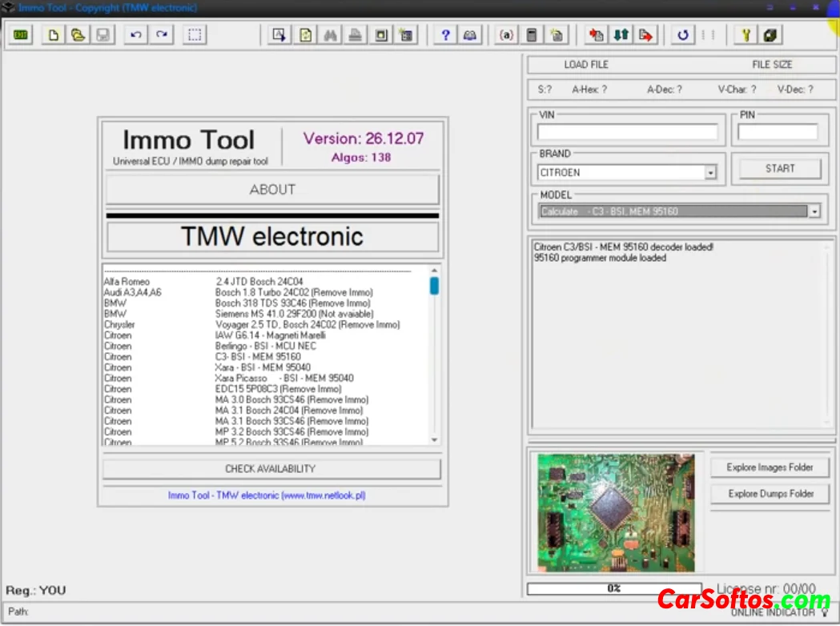Click the green EXIT toolbar icon

pos(21,35)
